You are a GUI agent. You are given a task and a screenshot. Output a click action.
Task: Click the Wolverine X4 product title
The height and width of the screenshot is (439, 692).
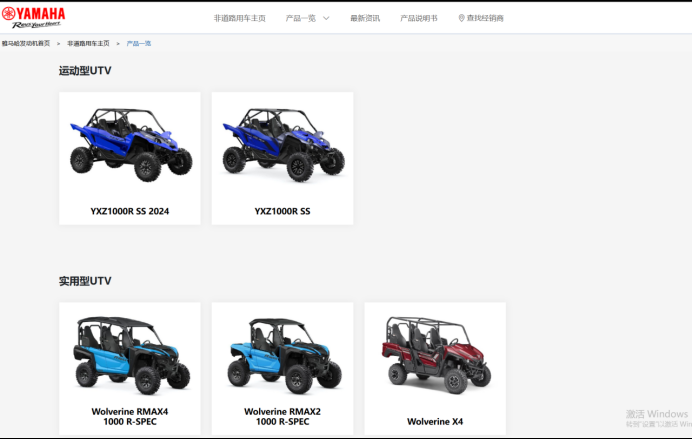pos(435,422)
